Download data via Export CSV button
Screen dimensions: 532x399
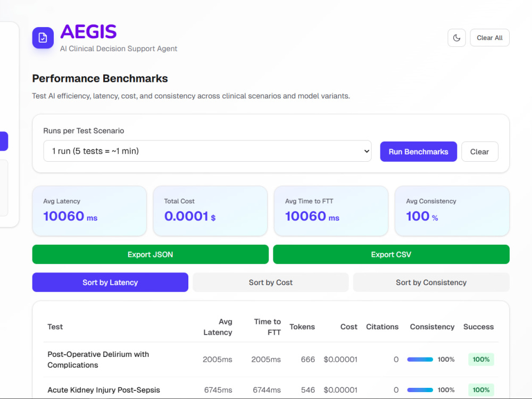click(x=391, y=254)
